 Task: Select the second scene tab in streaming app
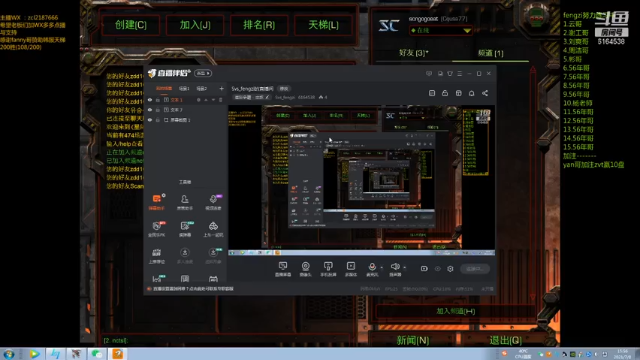pyautogui.click(x=184, y=88)
